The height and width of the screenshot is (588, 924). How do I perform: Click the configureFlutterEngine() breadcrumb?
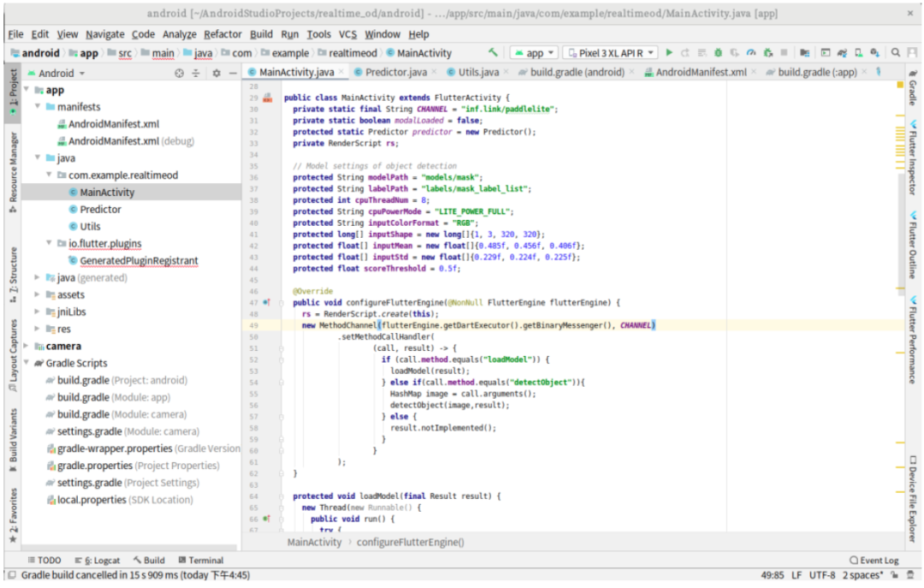tap(410, 542)
